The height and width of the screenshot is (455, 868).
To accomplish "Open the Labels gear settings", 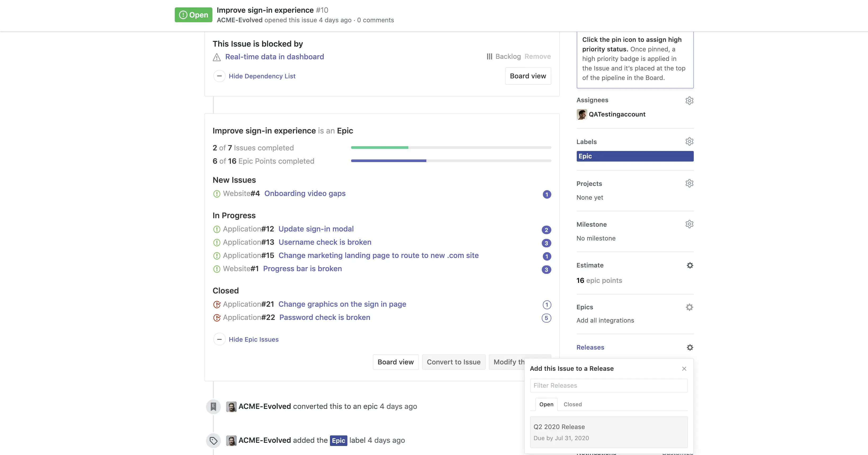I will (690, 141).
